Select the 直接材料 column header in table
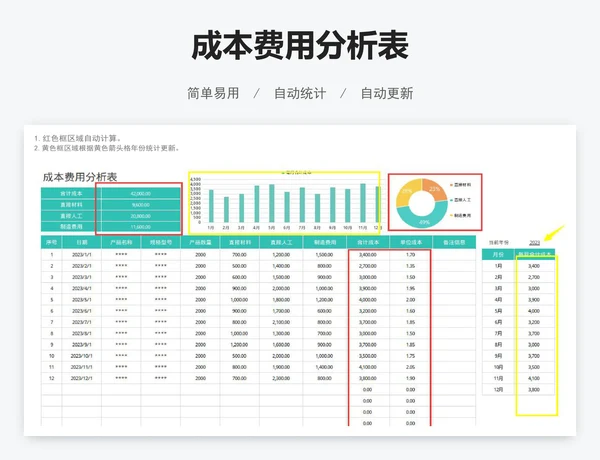This screenshot has height=460, width=600. pos(240,242)
